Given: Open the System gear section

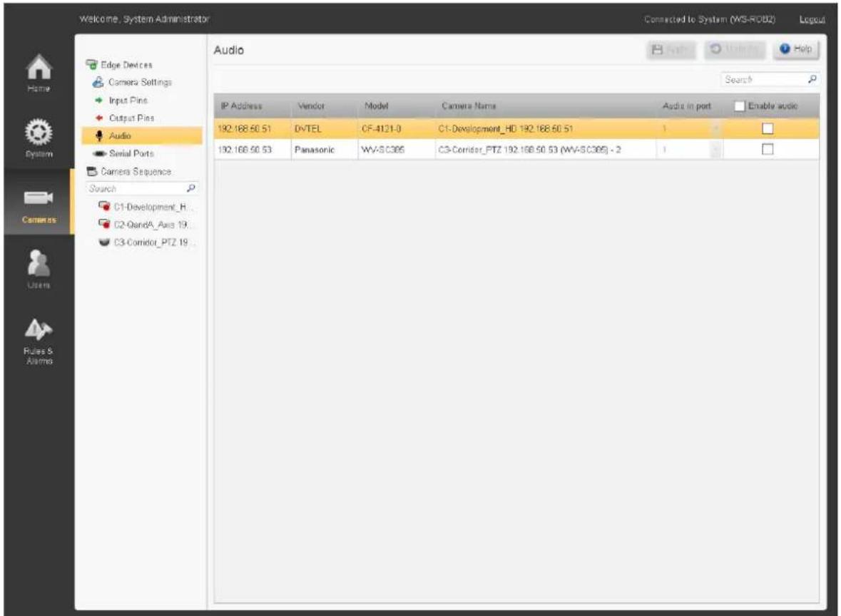Looking at the screenshot, I should [39, 138].
